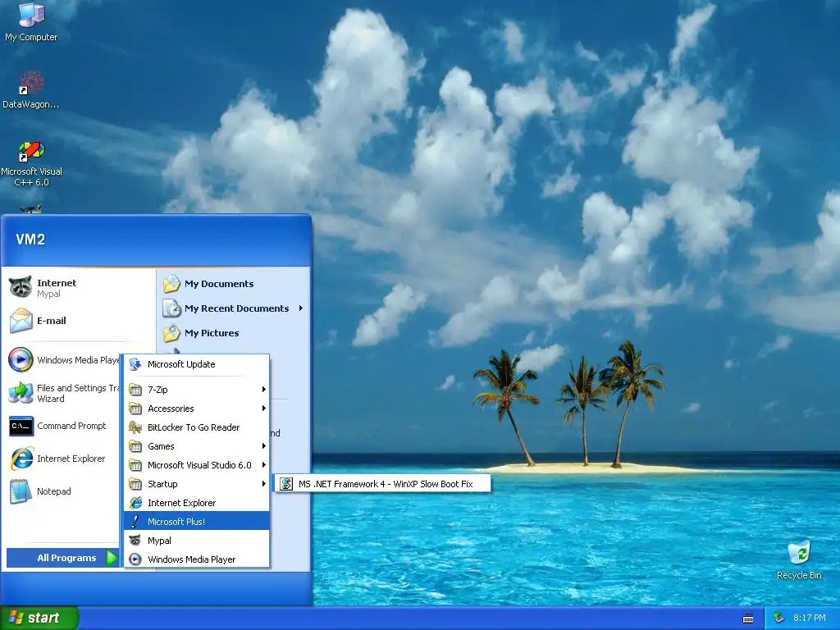Click the Accessories folder icon

pyautogui.click(x=135, y=409)
